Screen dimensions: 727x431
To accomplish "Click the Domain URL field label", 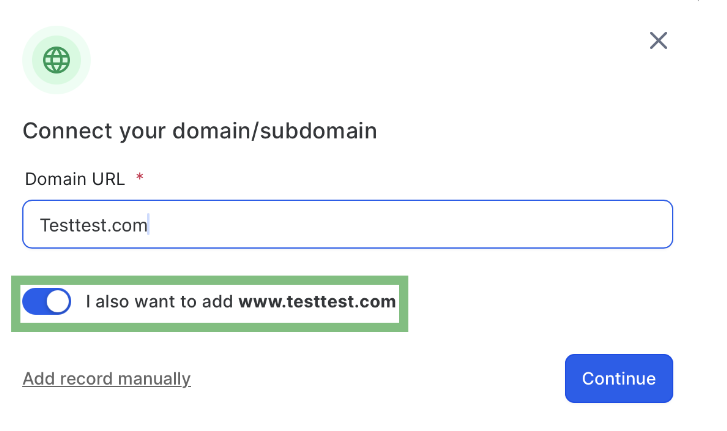I will click(x=75, y=179).
